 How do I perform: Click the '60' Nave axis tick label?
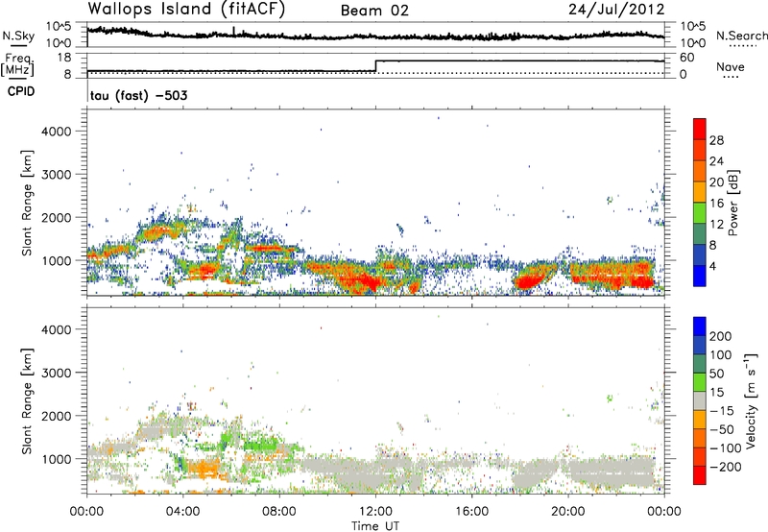[687, 58]
